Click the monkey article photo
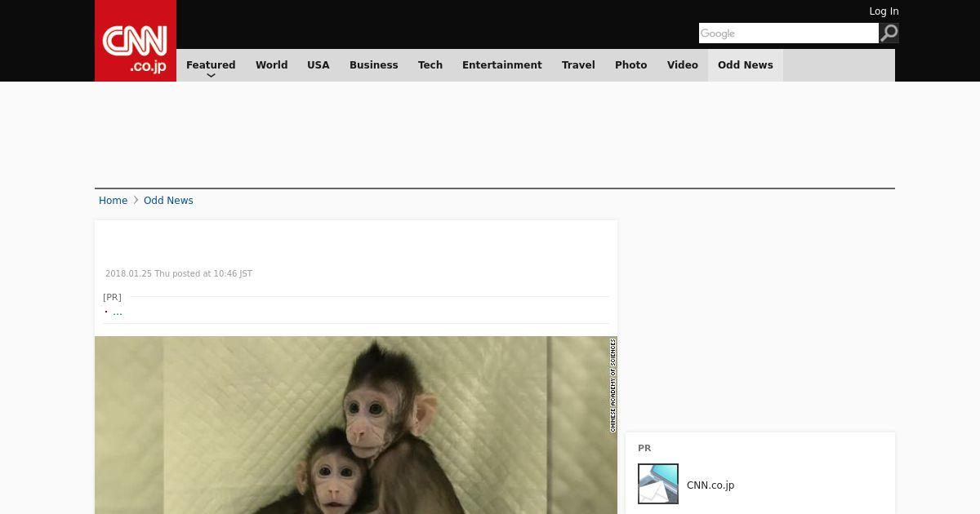The height and width of the screenshot is (514, 980). tap(356, 425)
